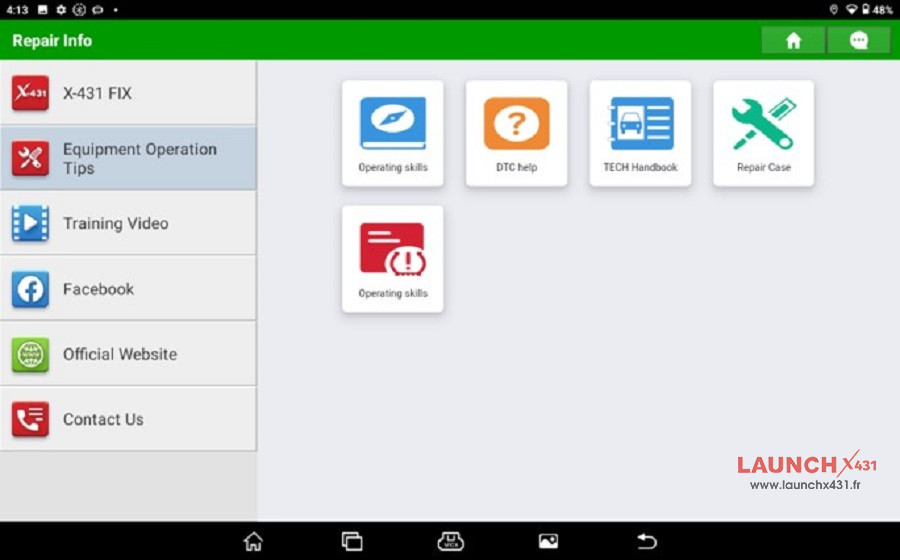Open the TECH Handbook tile
This screenshot has height=560, width=900.
[640, 133]
